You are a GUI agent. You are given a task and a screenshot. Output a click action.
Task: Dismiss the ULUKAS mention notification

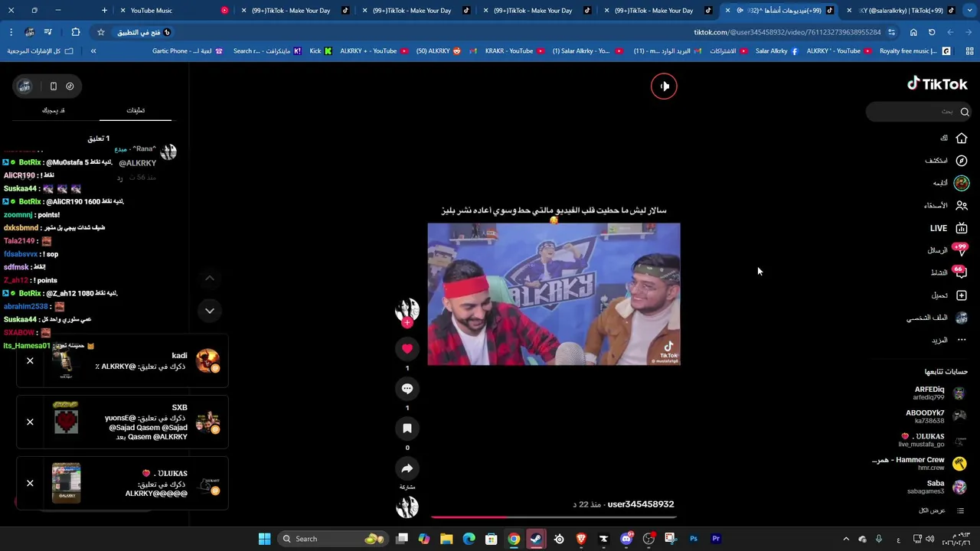point(30,483)
